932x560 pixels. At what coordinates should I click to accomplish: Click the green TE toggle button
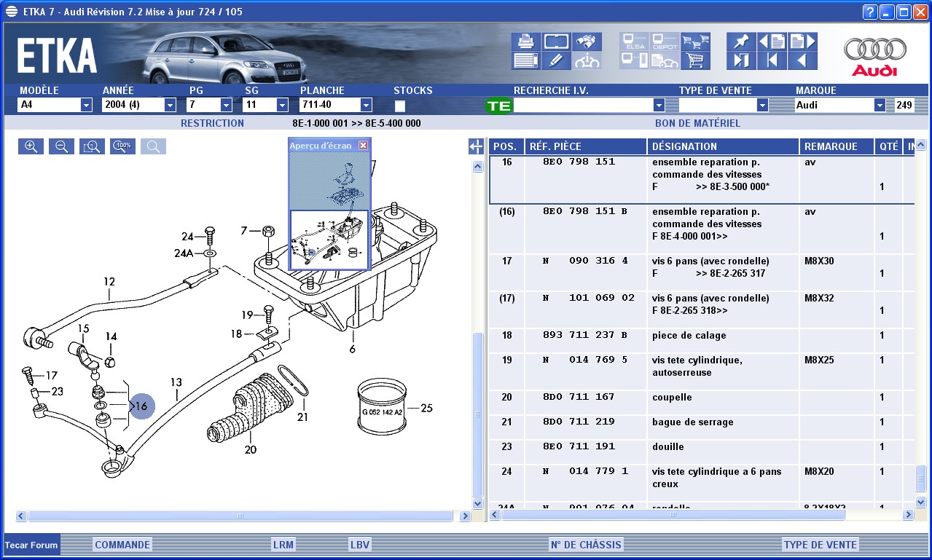[x=499, y=106]
